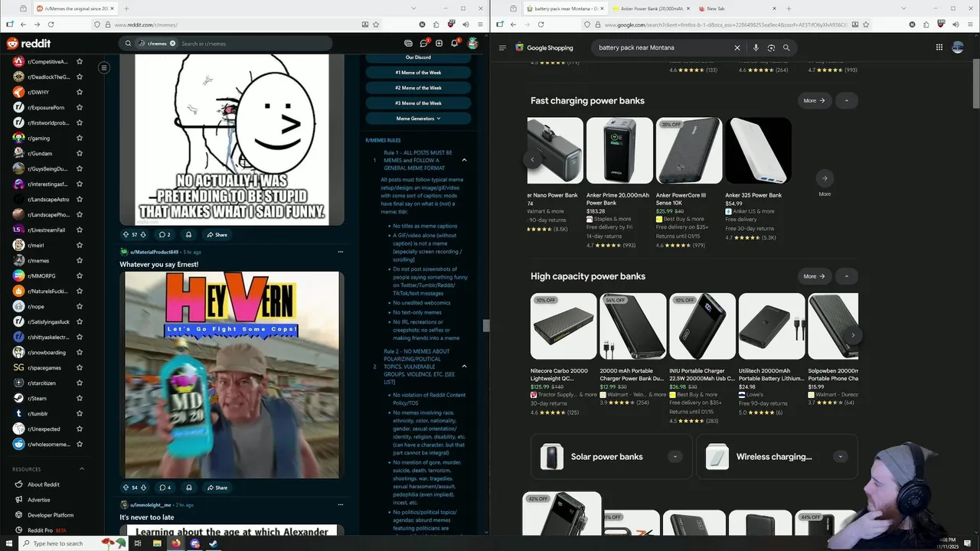The width and height of the screenshot is (980, 551).
Task: Open overflow menu on u/immolelght_me post
Action: [x=341, y=505]
